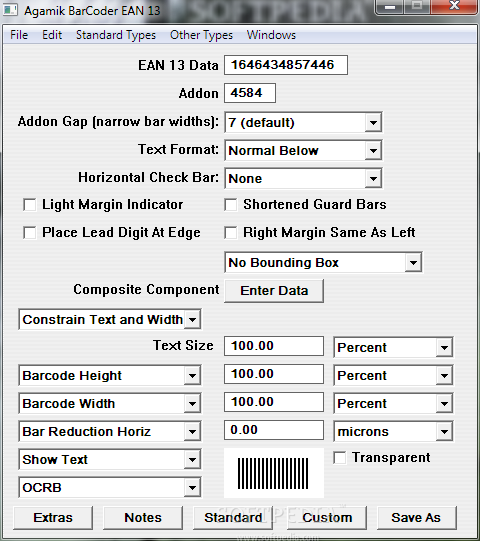Screen dimensions: 480x541
Task: Click the Standard button
Action: point(233,518)
